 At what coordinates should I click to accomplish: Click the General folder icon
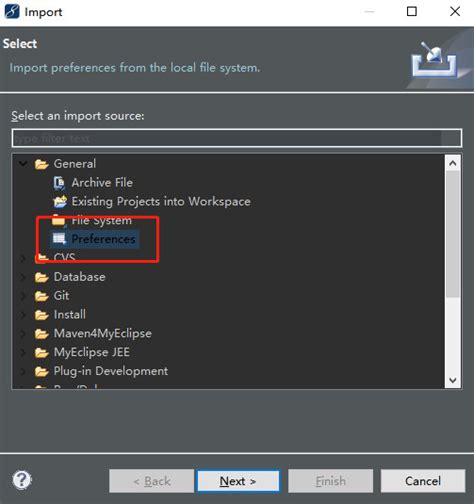[x=42, y=164]
